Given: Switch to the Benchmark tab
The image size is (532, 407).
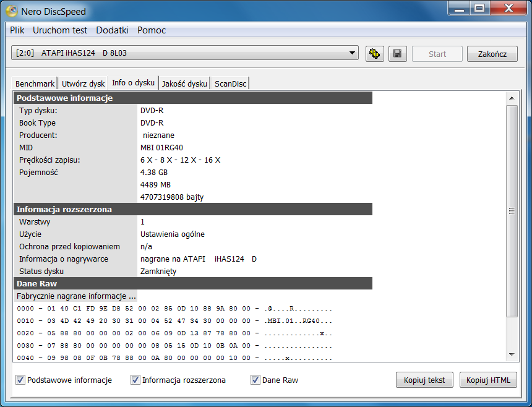Looking at the screenshot, I should (35, 84).
